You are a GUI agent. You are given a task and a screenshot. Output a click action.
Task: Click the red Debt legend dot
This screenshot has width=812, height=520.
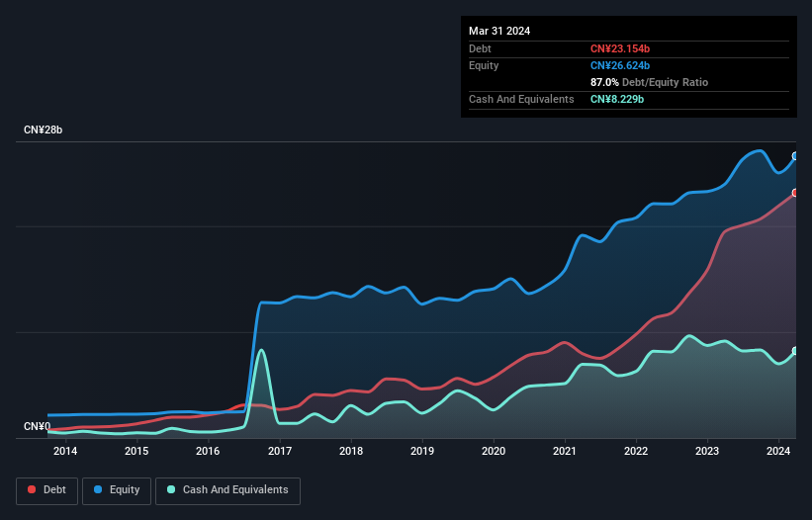coord(32,489)
